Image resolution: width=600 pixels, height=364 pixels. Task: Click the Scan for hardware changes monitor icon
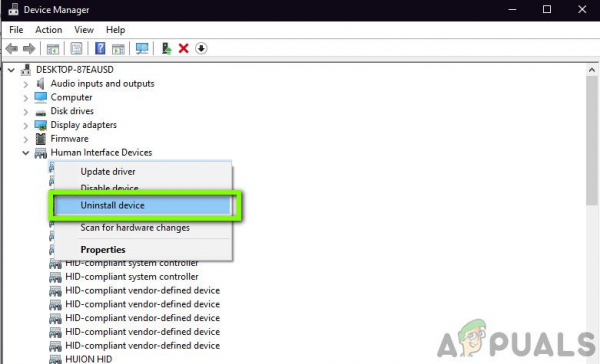pyautogui.click(x=142, y=49)
